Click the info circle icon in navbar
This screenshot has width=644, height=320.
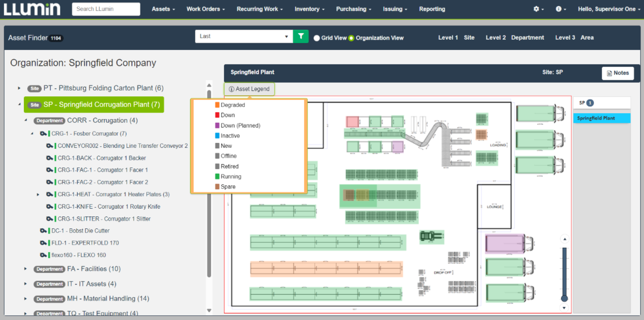click(x=559, y=9)
